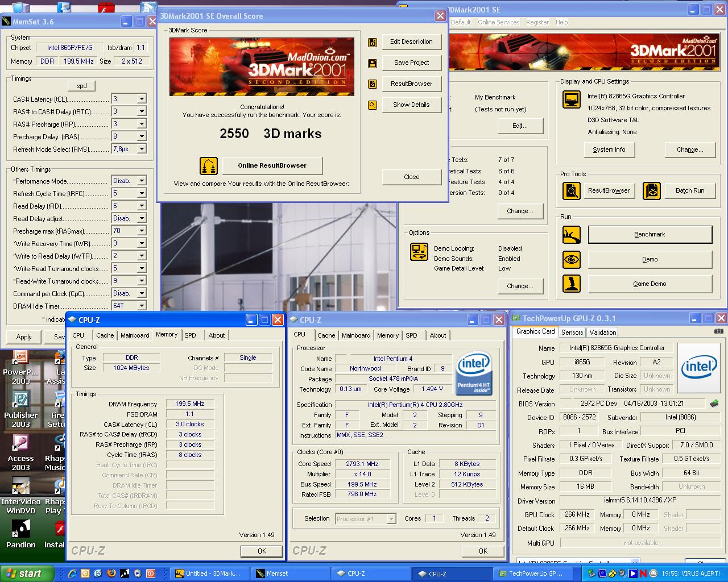Click the red N tray icon

(x=643, y=573)
